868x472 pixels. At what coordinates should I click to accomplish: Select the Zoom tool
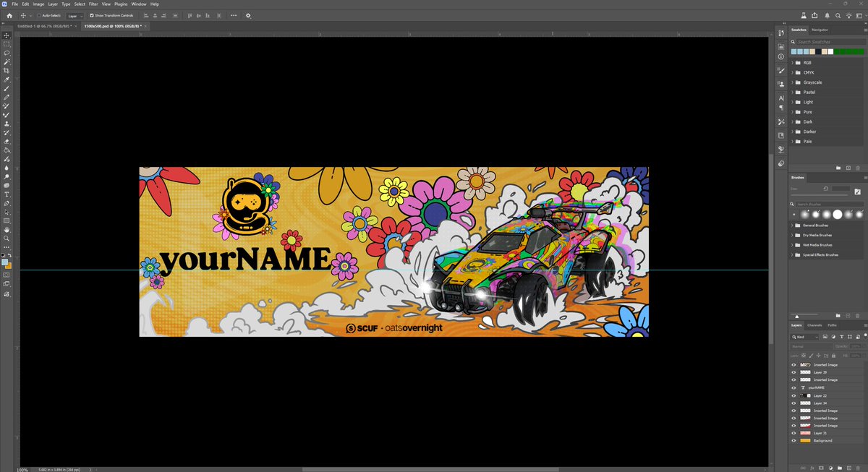(x=7, y=238)
